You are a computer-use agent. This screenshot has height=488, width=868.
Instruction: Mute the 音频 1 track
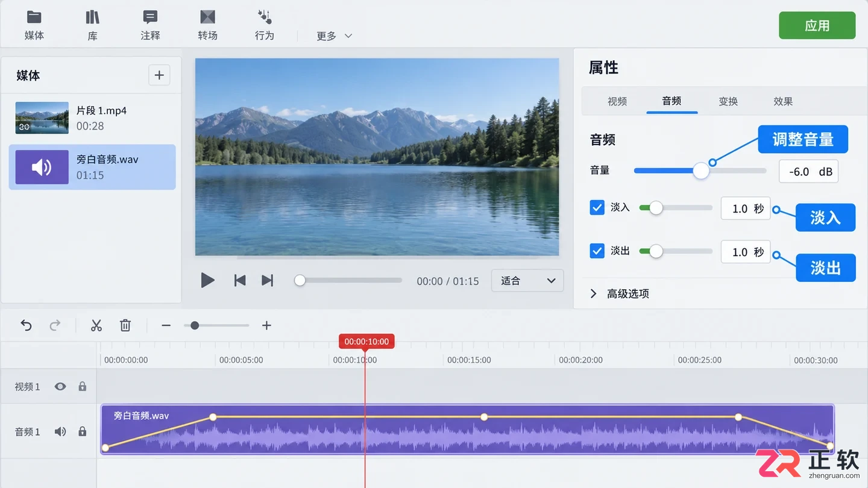tap(60, 431)
